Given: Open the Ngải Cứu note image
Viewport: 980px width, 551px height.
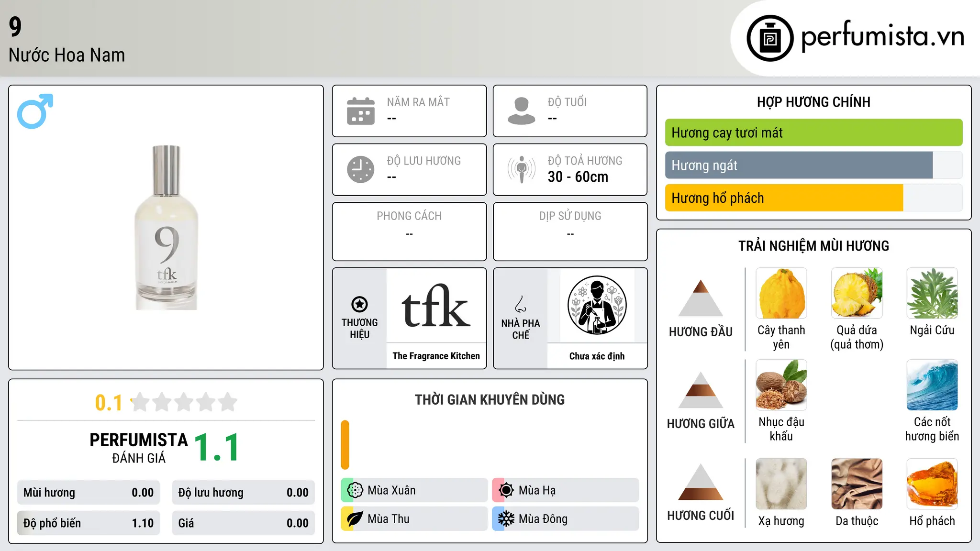Looking at the screenshot, I should [932, 293].
